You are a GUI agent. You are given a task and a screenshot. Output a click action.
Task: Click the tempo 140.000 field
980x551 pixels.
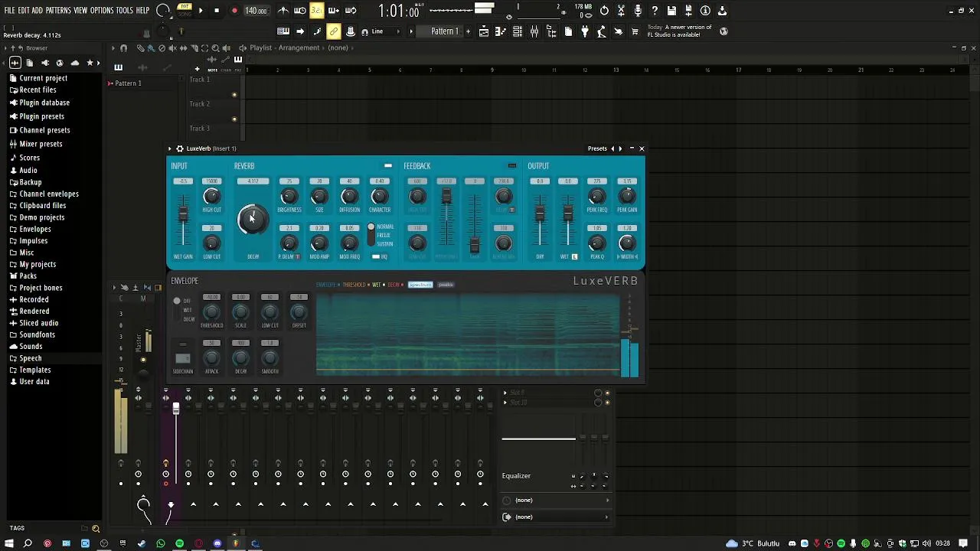coord(256,11)
